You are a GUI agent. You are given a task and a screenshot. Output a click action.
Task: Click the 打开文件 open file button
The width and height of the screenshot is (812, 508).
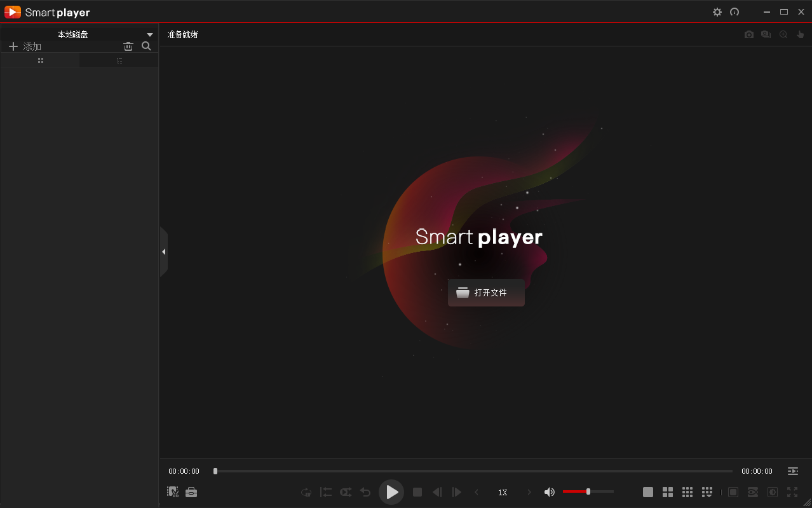coord(486,292)
